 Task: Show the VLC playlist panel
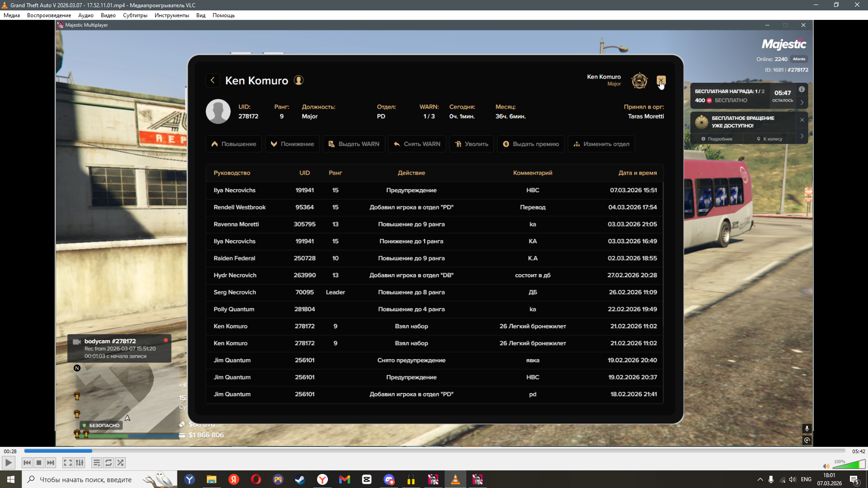click(96, 463)
